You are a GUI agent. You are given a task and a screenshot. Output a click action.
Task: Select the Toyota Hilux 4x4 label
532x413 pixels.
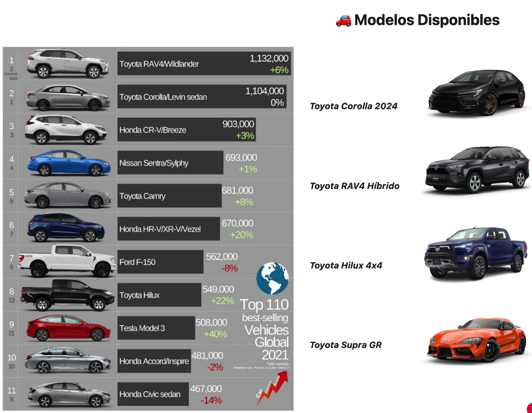[346, 266]
